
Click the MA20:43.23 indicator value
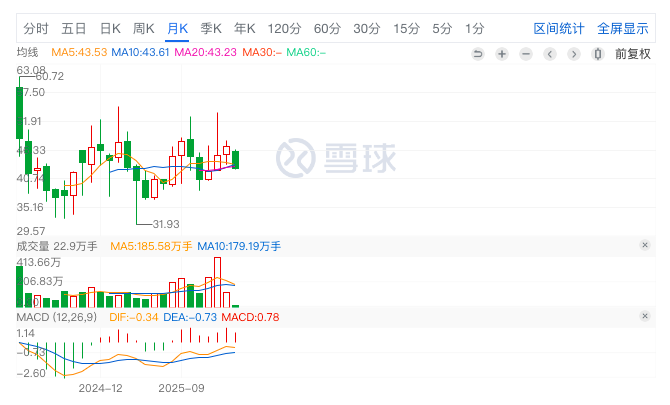[206, 53]
